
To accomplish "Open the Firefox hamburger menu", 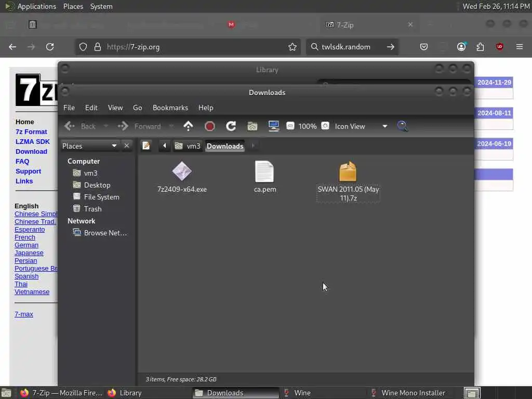I will (520, 46).
